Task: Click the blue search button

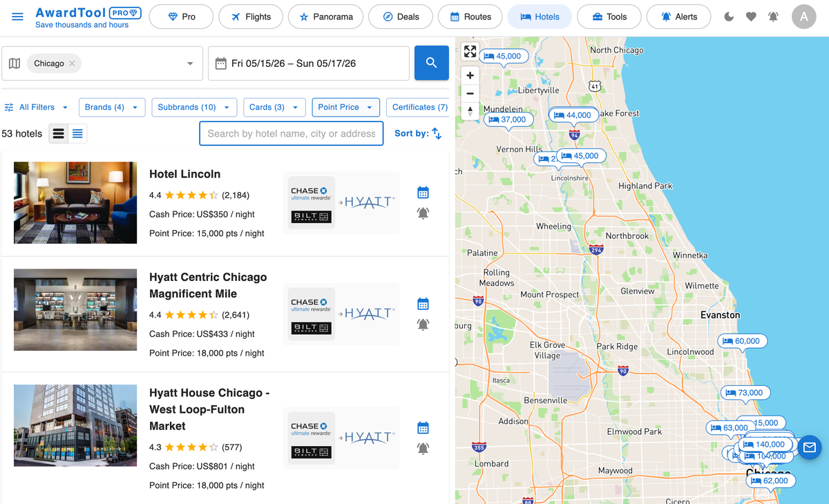Action: point(431,62)
